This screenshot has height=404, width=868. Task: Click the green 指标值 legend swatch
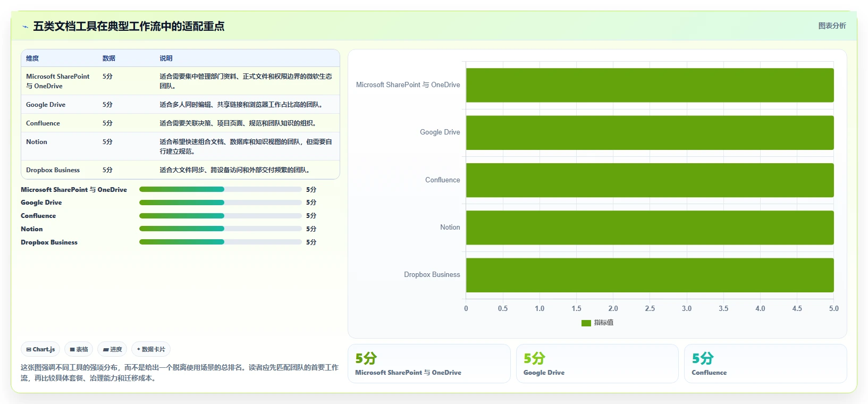(x=586, y=323)
